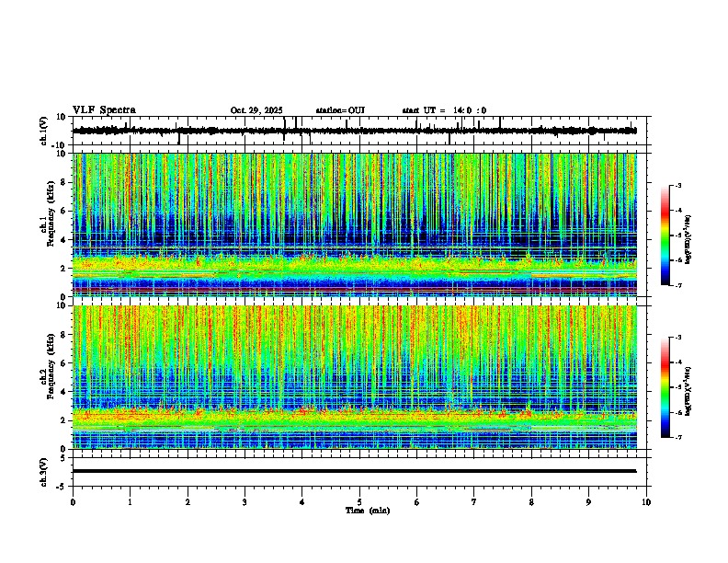Click the time axis tick label "10"
The image size is (728, 563).
pos(646,502)
